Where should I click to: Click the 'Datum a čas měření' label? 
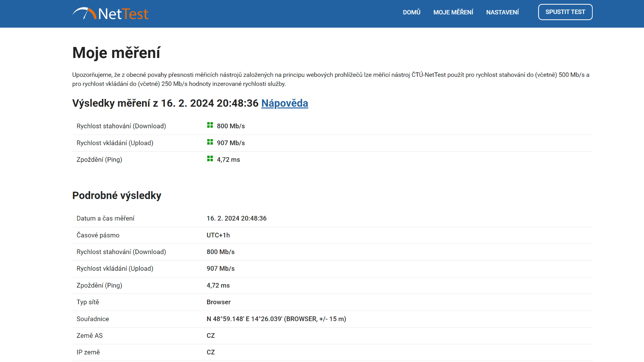(x=105, y=218)
